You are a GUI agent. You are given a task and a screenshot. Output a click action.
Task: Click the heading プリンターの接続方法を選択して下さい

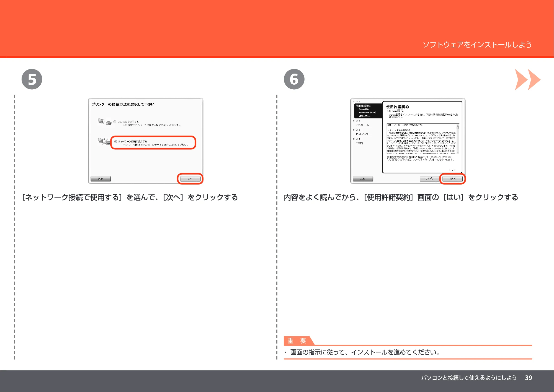click(x=123, y=104)
